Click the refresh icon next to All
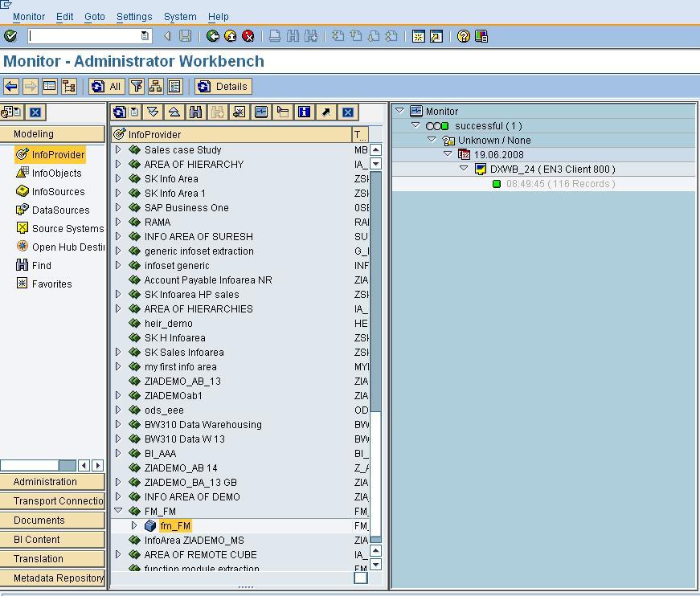Image resolution: width=700 pixels, height=596 pixels. (97, 87)
